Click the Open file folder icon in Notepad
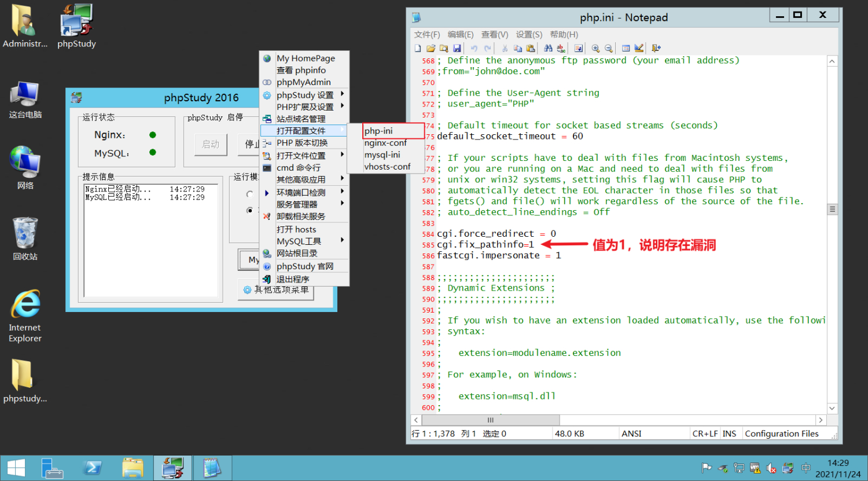Viewport: 868px width, 481px height. [431, 48]
